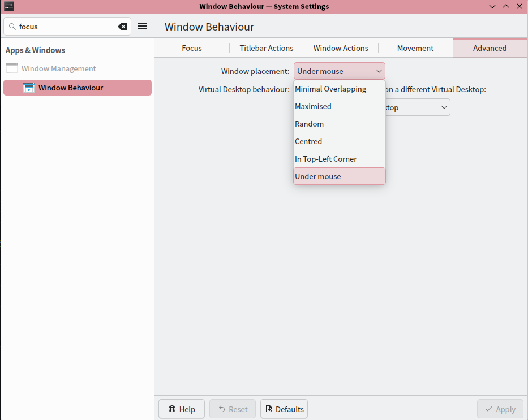Click the Help button
Image resolution: width=528 pixels, height=420 pixels.
coord(182,409)
